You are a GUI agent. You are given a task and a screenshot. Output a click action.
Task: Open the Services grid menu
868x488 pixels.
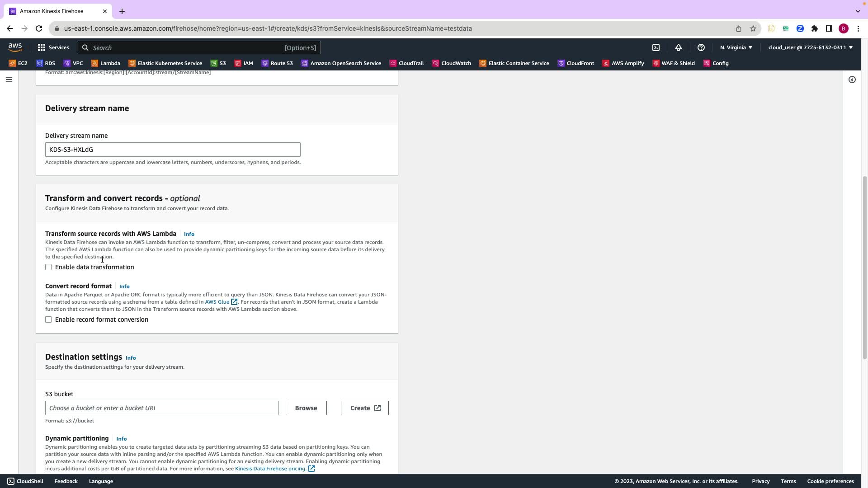tap(53, 47)
